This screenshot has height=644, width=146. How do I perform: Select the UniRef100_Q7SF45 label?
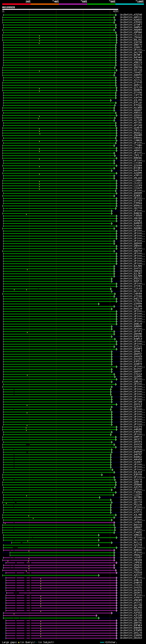[131, 82]
